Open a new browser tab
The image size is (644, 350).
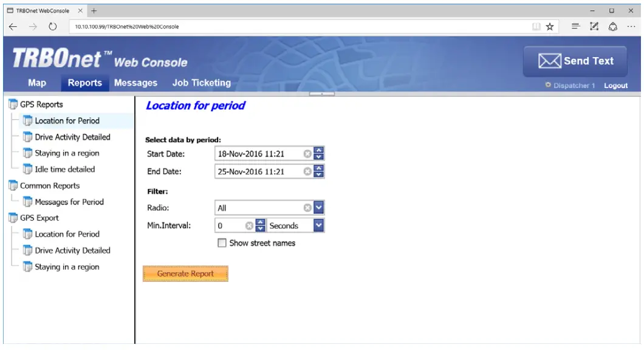coord(94,11)
